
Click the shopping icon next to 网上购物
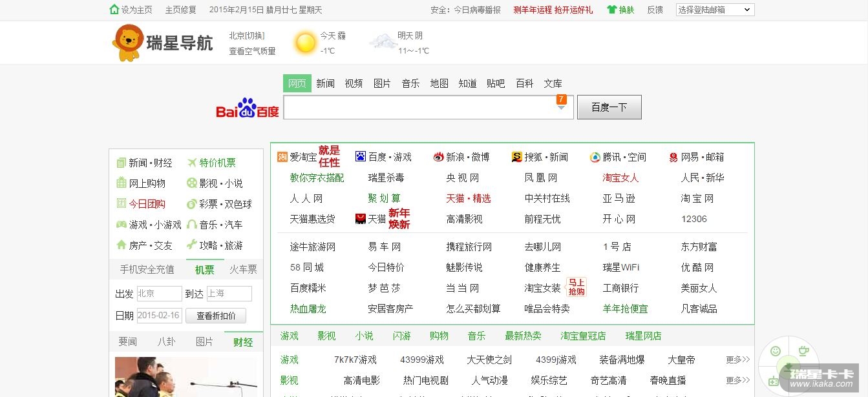coord(121,183)
